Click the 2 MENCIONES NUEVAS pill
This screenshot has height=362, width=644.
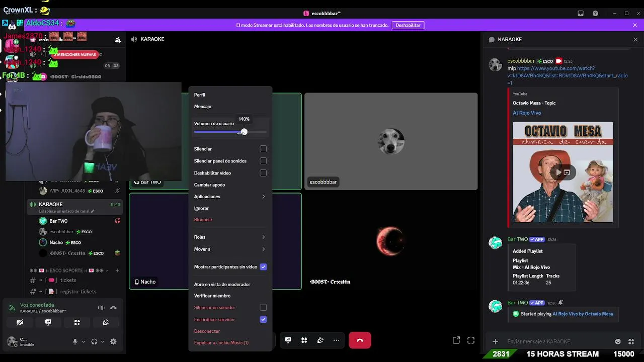click(x=76, y=54)
